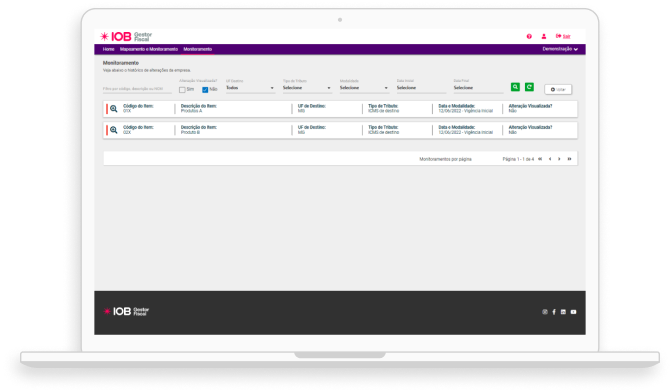The image size is (672, 392).
Task: Open Mapeamento e Monitoramento menu
Action: [x=149, y=49]
